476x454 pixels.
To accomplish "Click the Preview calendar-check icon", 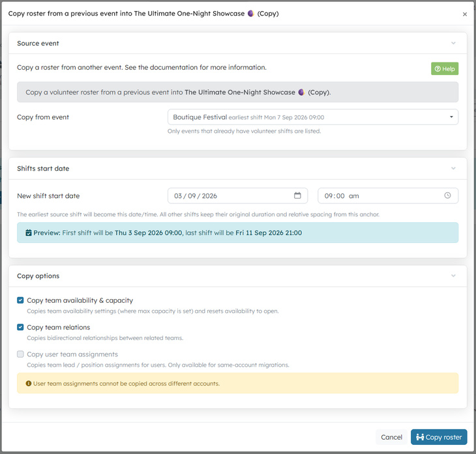I will click(x=29, y=233).
